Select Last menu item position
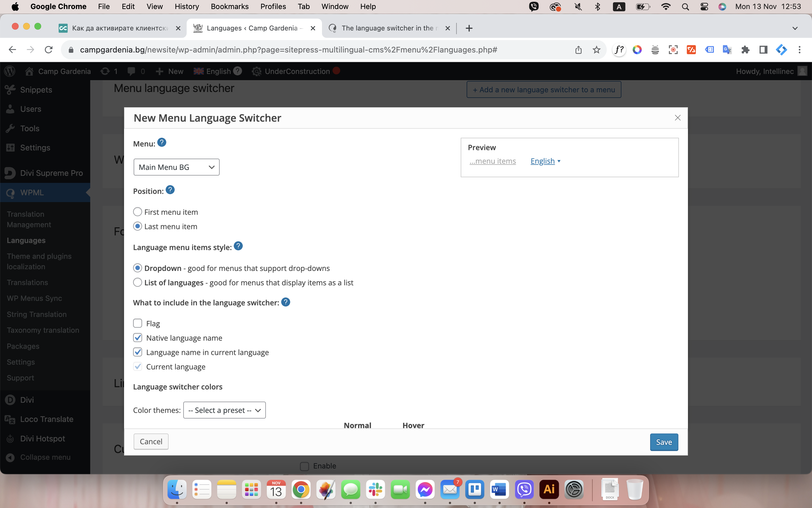Viewport: 812px width, 508px height. 137,226
